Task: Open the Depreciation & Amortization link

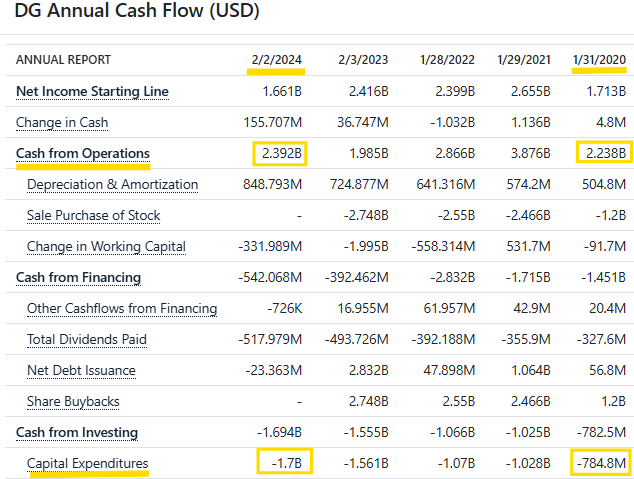Action: click(x=112, y=184)
